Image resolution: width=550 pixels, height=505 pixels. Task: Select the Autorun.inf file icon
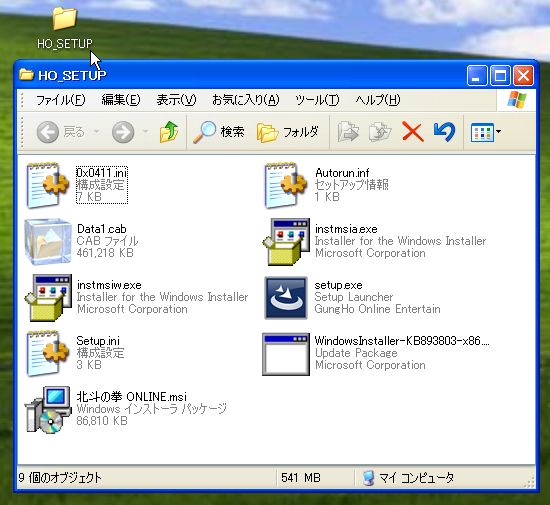286,185
